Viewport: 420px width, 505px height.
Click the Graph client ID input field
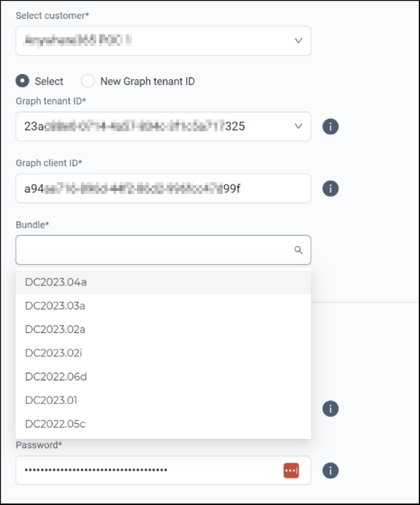[x=163, y=189]
